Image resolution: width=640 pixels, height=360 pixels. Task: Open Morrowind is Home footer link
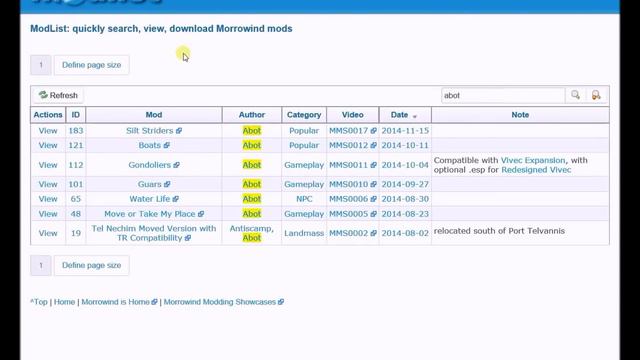(116, 302)
